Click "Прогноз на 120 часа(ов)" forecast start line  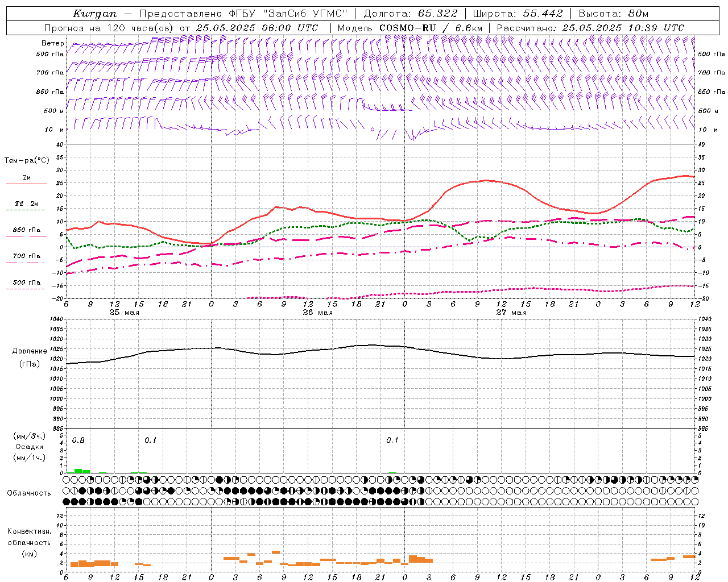pos(181,28)
